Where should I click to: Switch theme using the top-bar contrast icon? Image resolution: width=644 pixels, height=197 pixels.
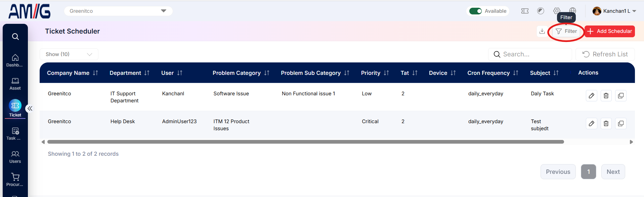541,11
